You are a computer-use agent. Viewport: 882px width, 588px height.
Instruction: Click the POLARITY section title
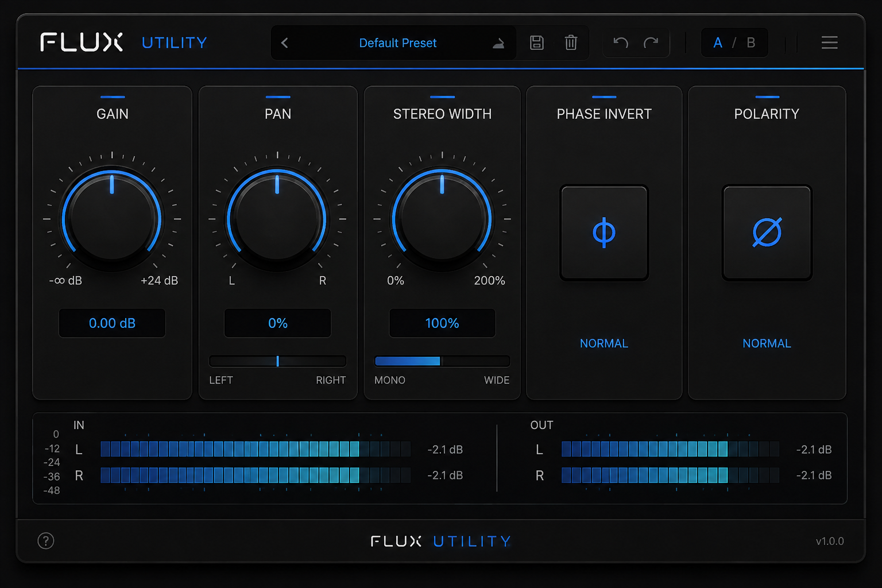tap(767, 114)
